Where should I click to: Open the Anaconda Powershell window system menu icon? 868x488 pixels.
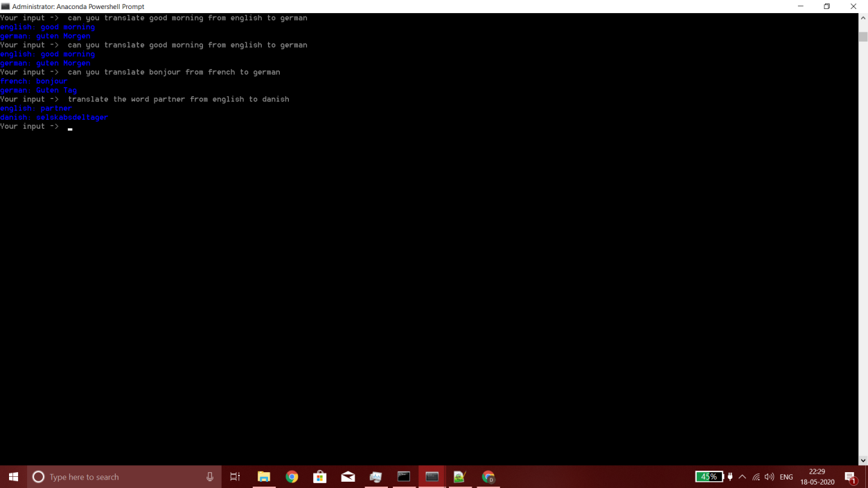coord(6,6)
